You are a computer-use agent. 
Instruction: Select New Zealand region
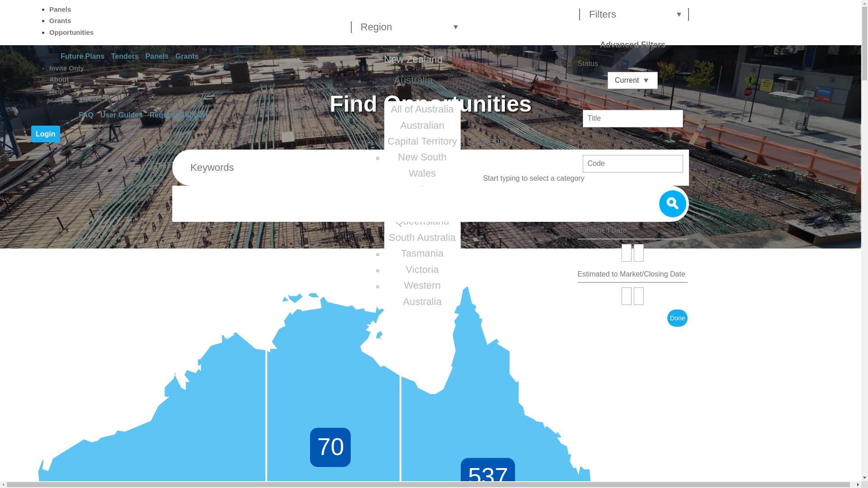point(413,60)
